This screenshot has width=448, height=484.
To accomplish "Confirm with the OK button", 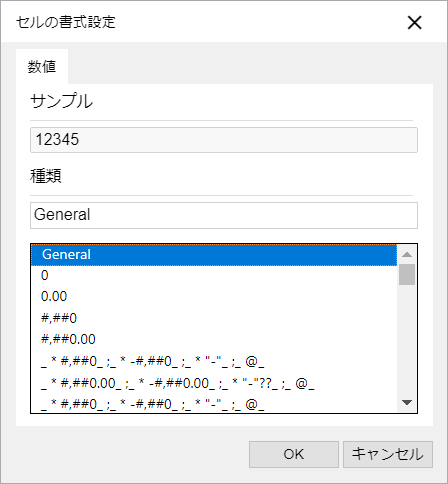I will click(x=294, y=454).
